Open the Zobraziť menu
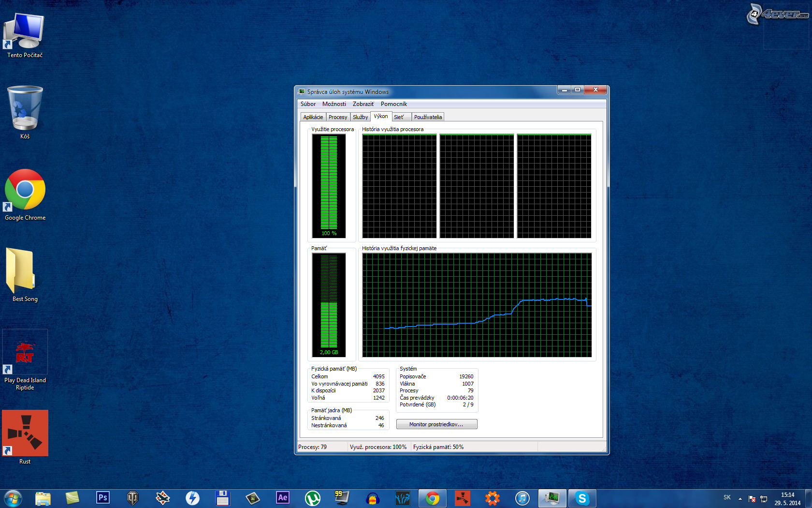 coord(363,104)
